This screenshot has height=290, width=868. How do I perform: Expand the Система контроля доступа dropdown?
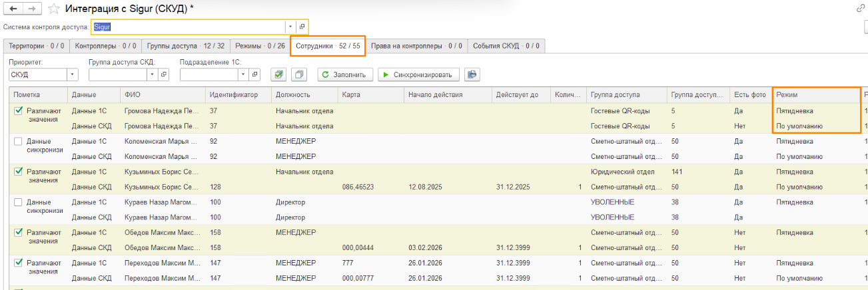[290, 27]
